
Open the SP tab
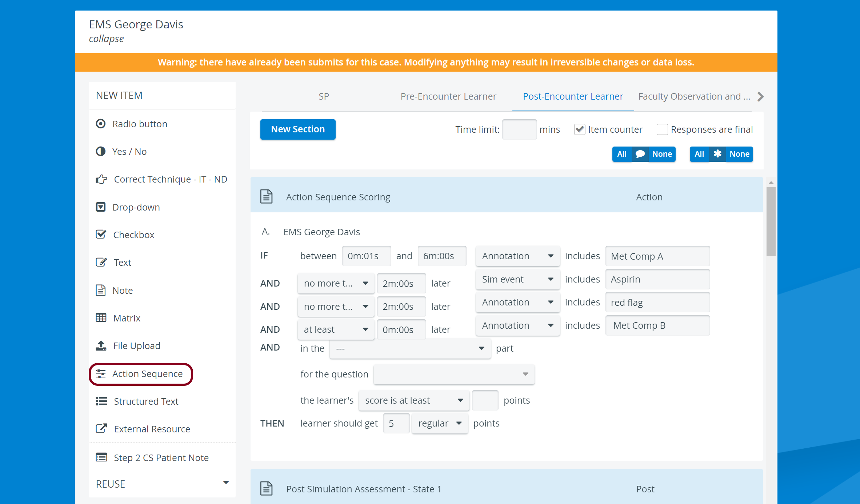(x=324, y=96)
